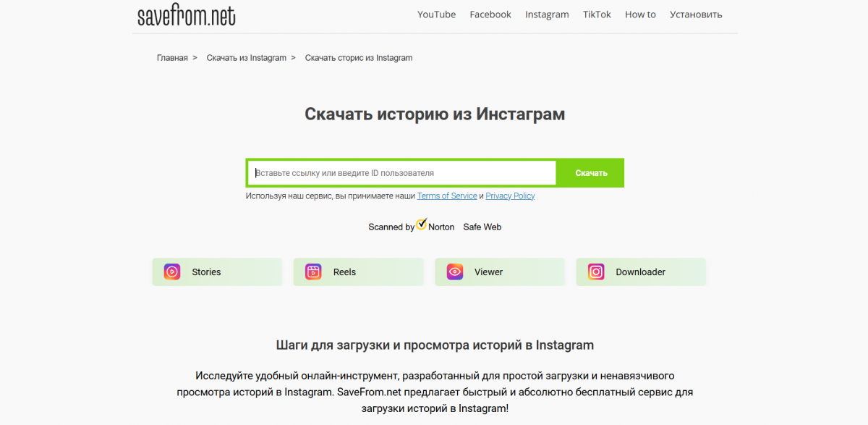The height and width of the screenshot is (425, 868).
Task: Go to Instagram in top navigation
Action: click(x=547, y=14)
